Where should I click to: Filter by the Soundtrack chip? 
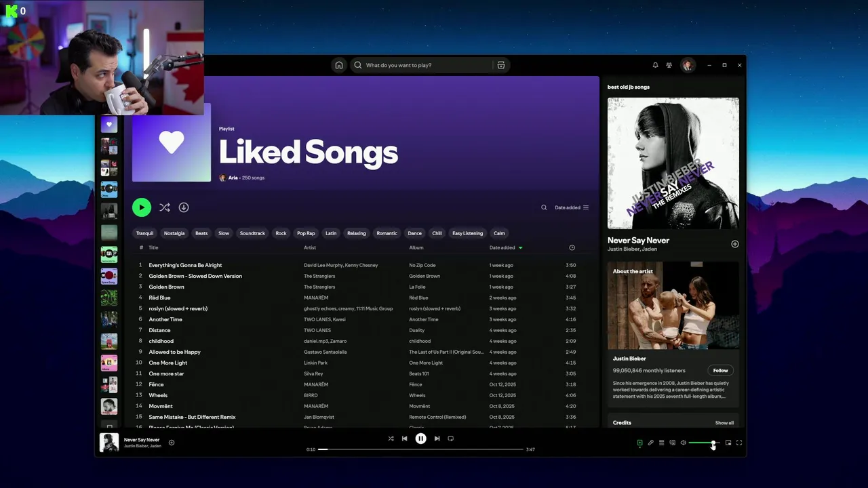tap(252, 233)
